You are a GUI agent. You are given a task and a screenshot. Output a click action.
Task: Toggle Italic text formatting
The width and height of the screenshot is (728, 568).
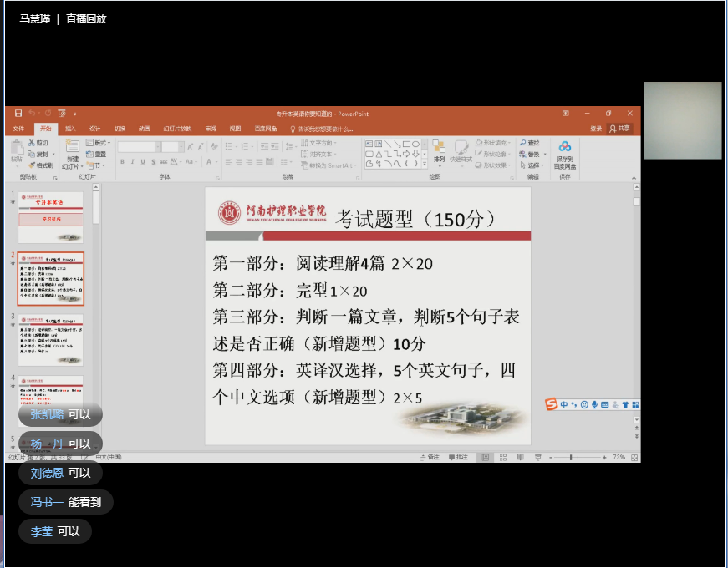click(x=132, y=162)
